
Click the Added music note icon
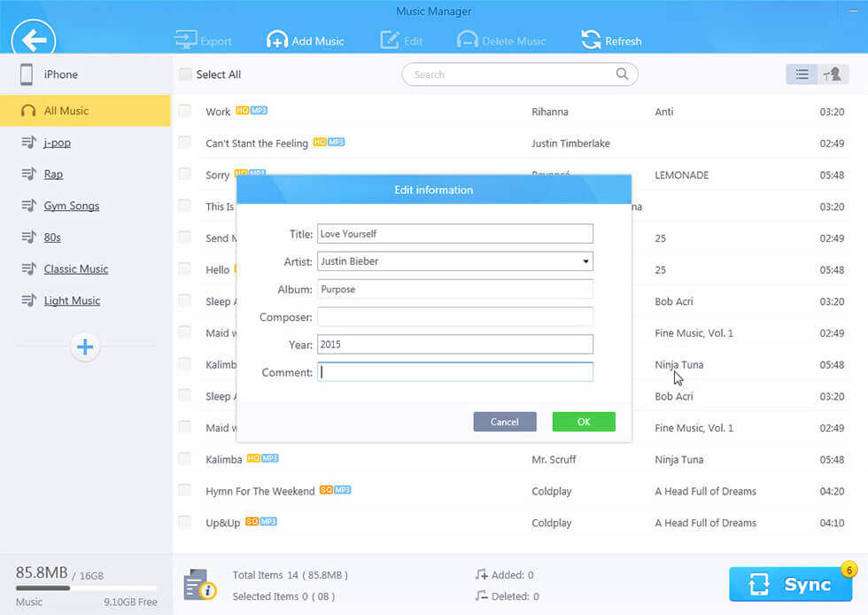coord(482,574)
